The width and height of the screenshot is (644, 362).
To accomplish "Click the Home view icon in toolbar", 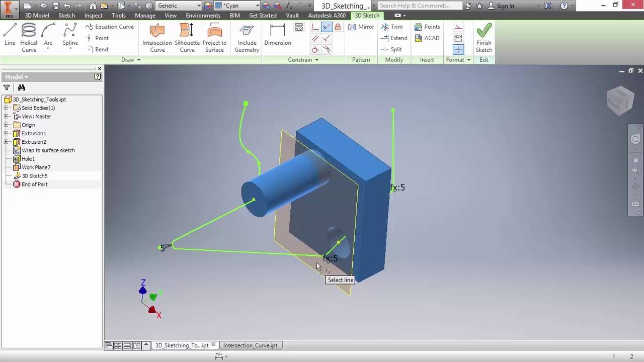I will (x=93, y=6).
